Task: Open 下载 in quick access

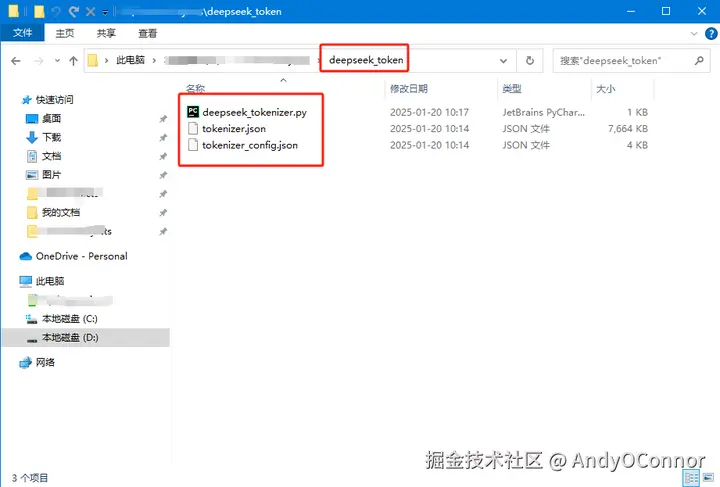Action: 51,137
